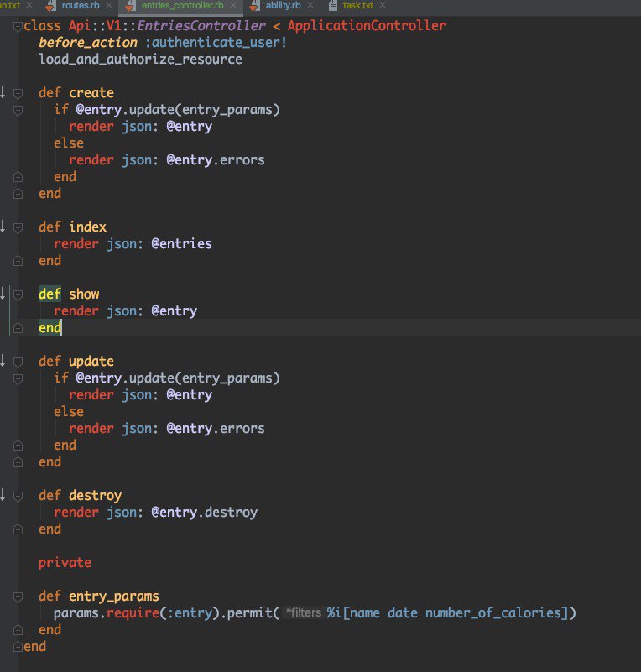Click 'require' in the params line
Screen dimensions: 641x672
click(x=133, y=613)
